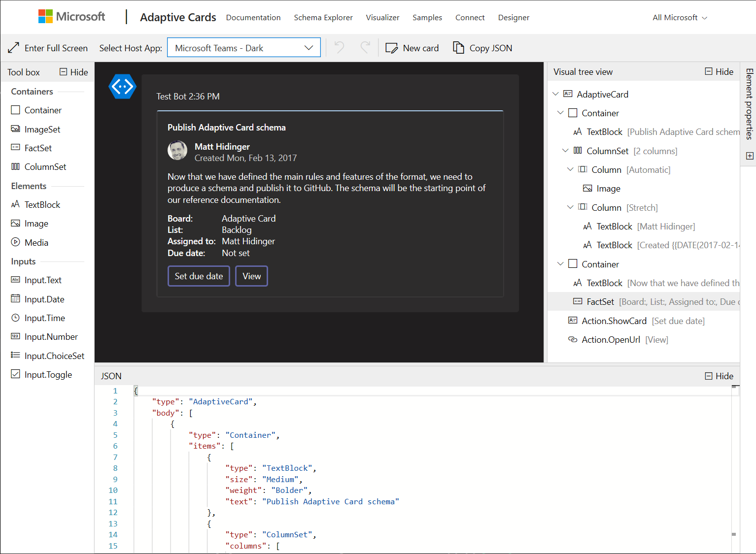The height and width of the screenshot is (554, 756).
Task: Click the View button on card
Action: tap(251, 276)
